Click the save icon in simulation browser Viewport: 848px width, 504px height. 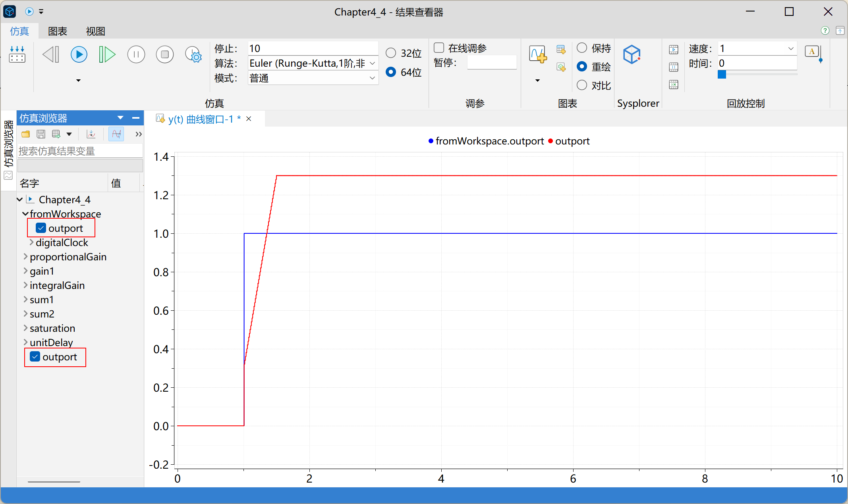(x=41, y=134)
